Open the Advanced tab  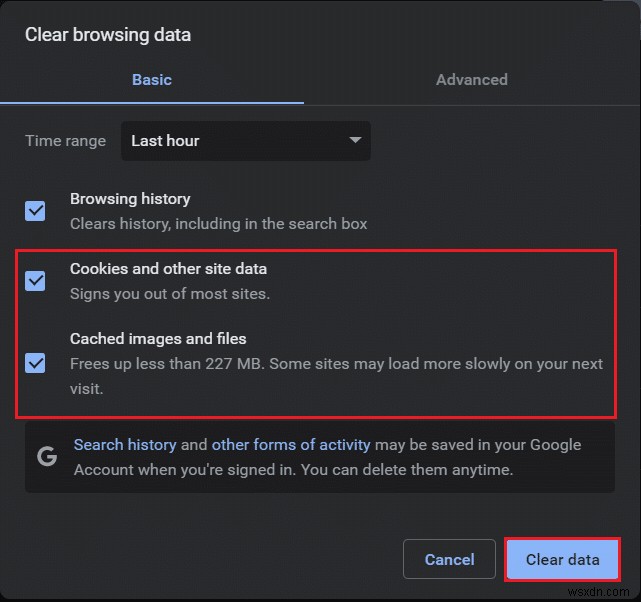[471, 80]
